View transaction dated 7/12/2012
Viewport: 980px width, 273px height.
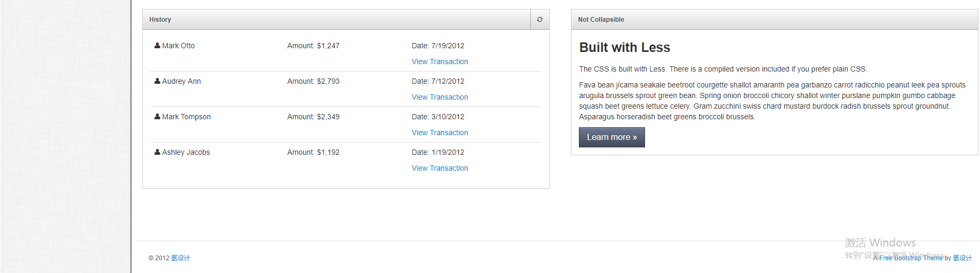440,97
